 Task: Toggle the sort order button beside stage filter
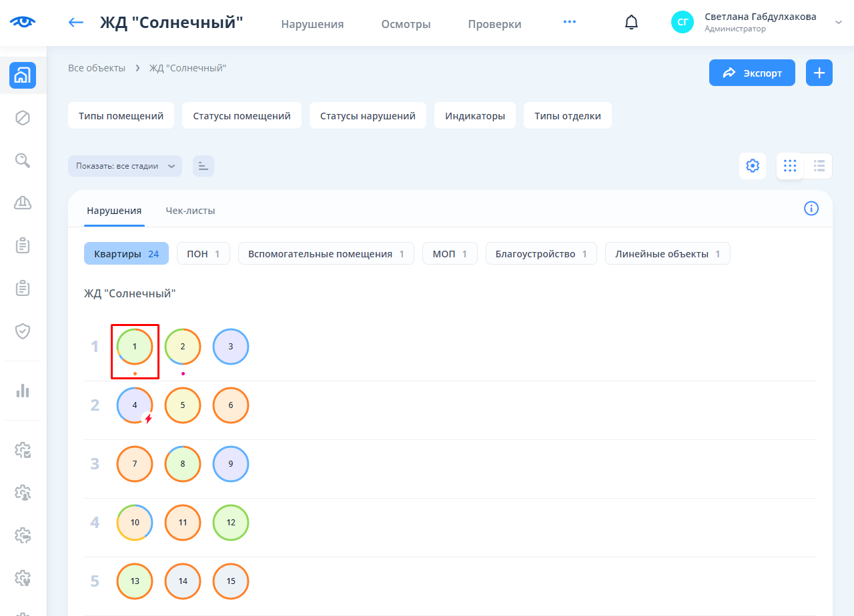[x=203, y=166]
